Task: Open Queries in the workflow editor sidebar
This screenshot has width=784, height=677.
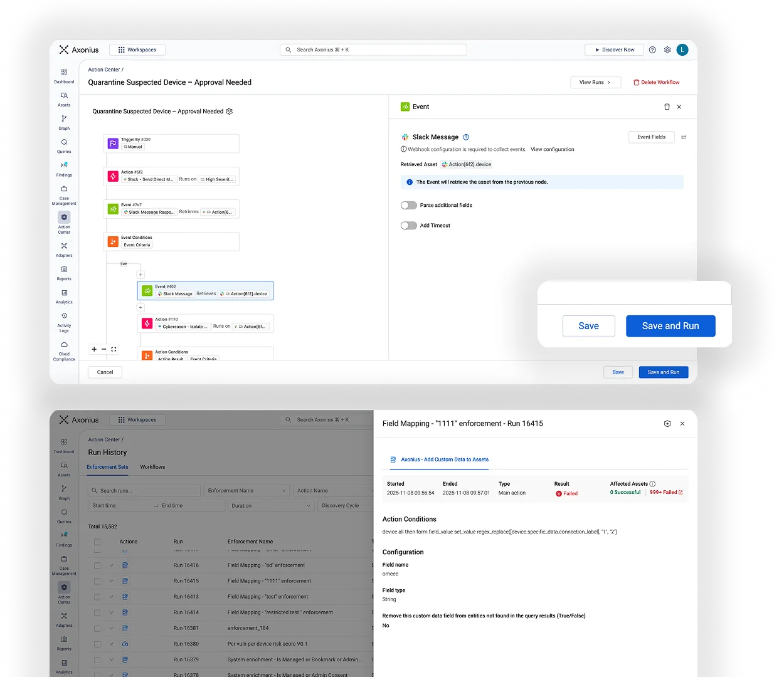Action: tap(64, 146)
